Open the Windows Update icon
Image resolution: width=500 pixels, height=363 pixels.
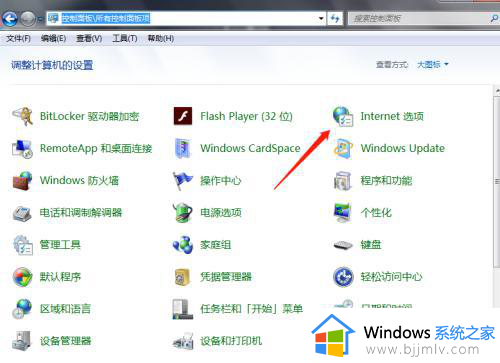coord(343,148)
